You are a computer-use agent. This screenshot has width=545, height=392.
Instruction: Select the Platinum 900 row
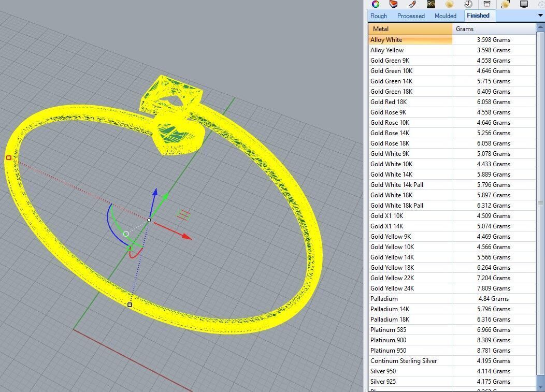(452, 340)
